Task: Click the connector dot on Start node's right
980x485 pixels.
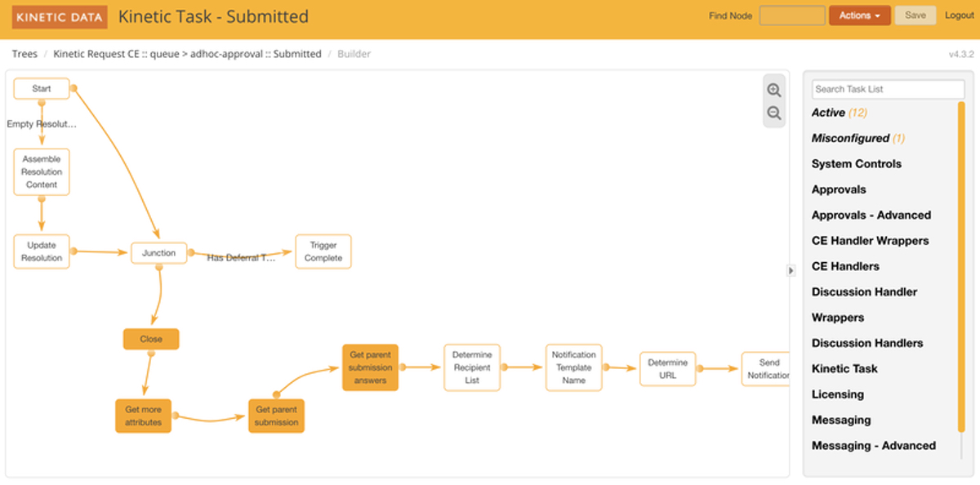Action: coord(73,87)
